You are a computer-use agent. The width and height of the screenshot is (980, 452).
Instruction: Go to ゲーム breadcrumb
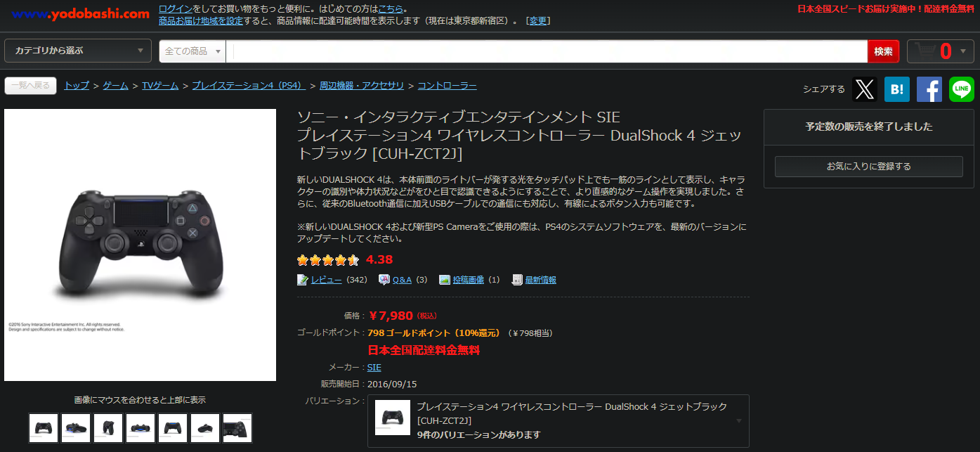[115, 85]
